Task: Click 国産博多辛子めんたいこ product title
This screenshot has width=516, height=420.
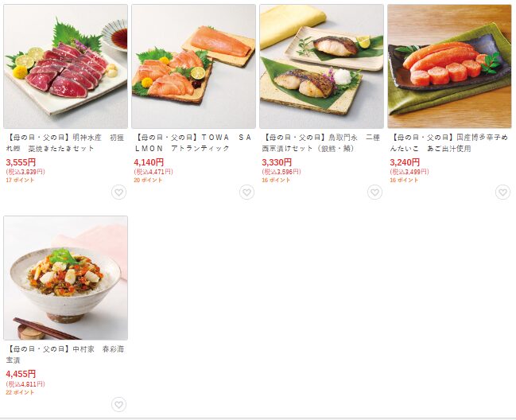Action: coord(449,143)
